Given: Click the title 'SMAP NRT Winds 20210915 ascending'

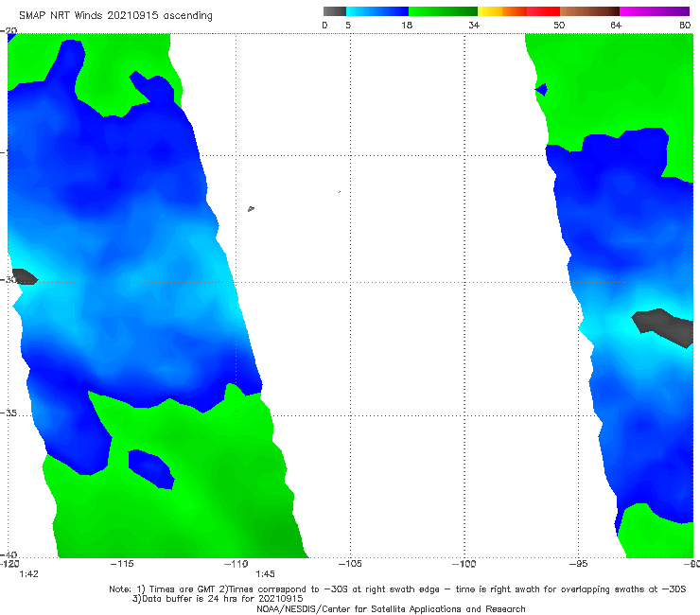Looking at the screenshot, I should coord(115,15).
